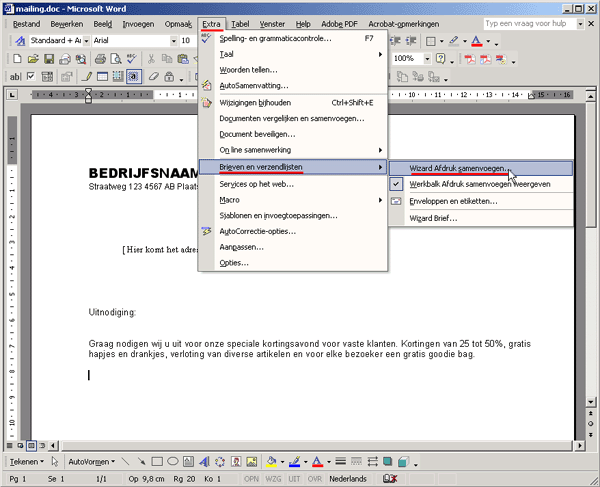
Task: Type in the help question box
Action: coord(527,22)
